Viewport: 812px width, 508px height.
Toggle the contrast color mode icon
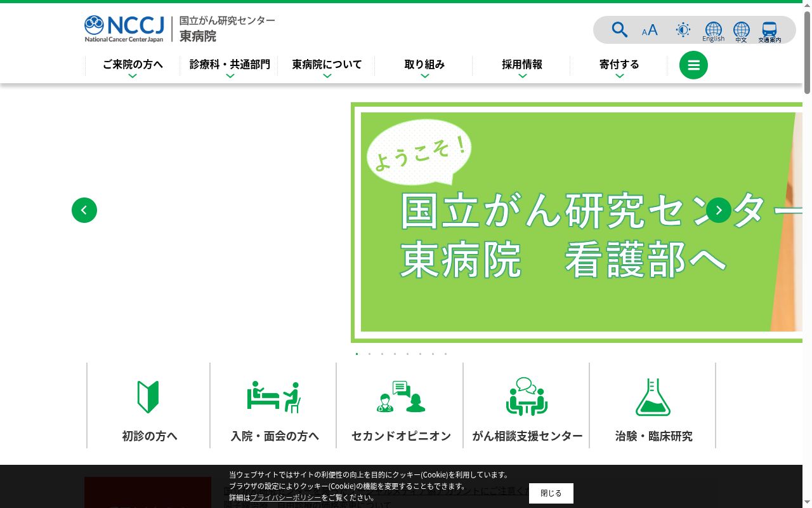coord(683,30)
